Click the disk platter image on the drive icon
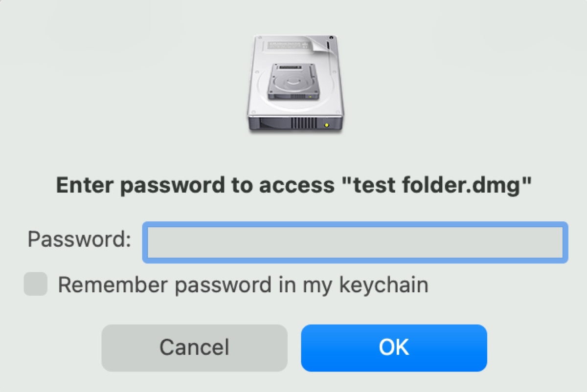The height and width of the screenshot is (392, 587). coord(293,81)
